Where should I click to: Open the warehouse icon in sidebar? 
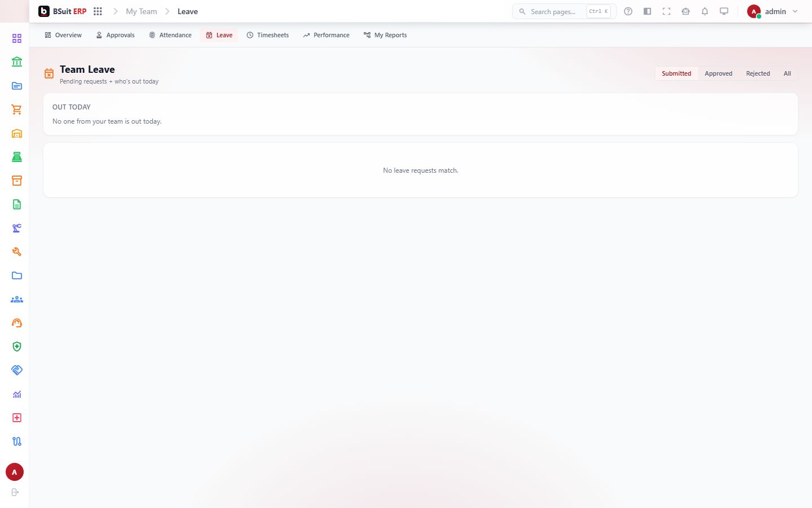17,133
